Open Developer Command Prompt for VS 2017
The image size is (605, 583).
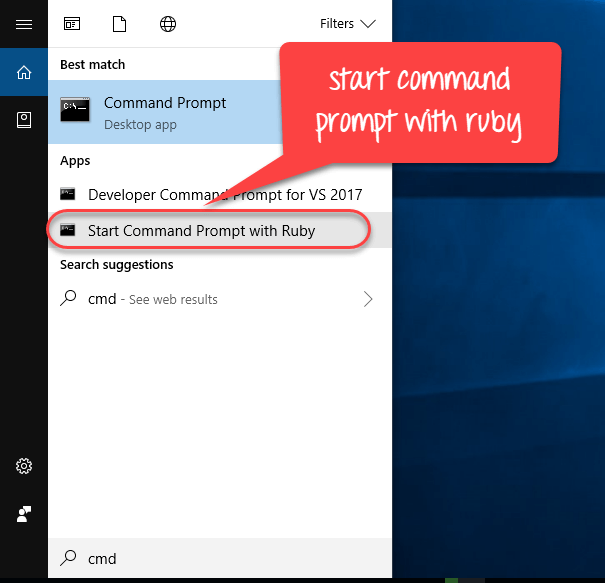224,194
